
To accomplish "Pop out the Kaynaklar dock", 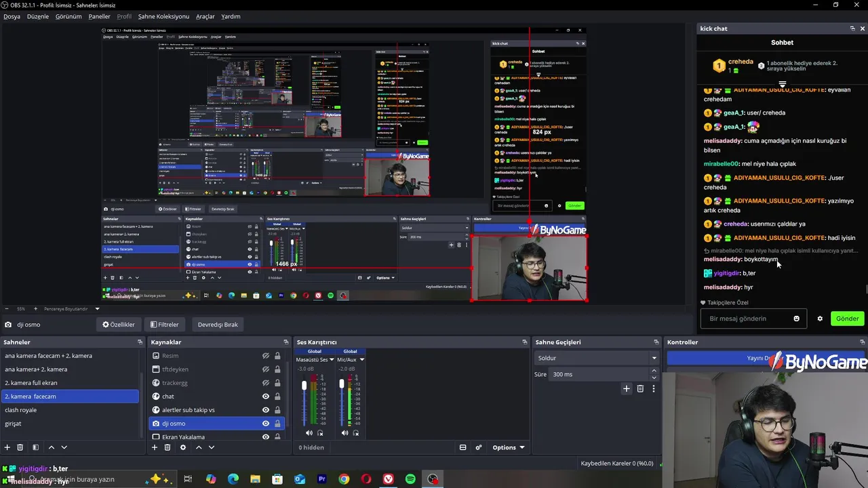I will (285, 342).
